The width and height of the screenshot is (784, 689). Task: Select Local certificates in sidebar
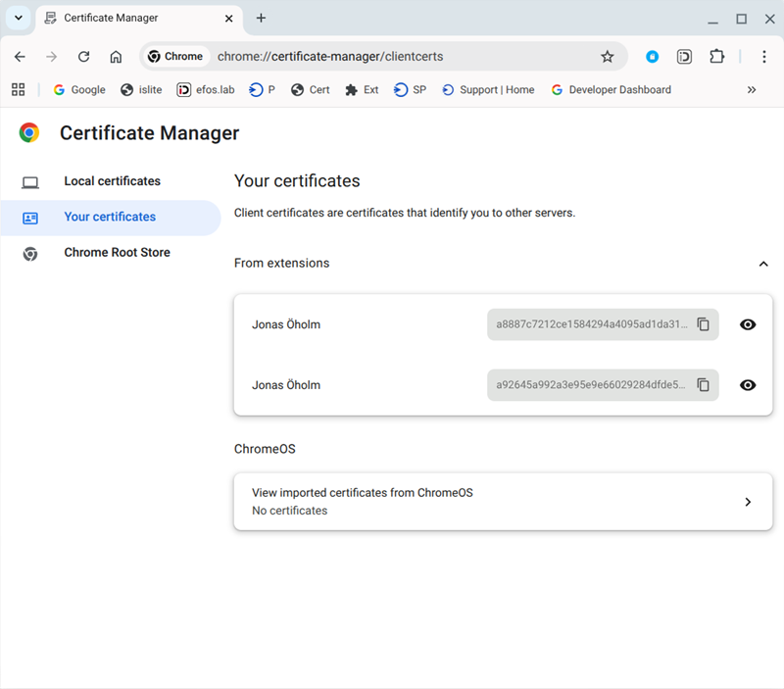[112, 181]
